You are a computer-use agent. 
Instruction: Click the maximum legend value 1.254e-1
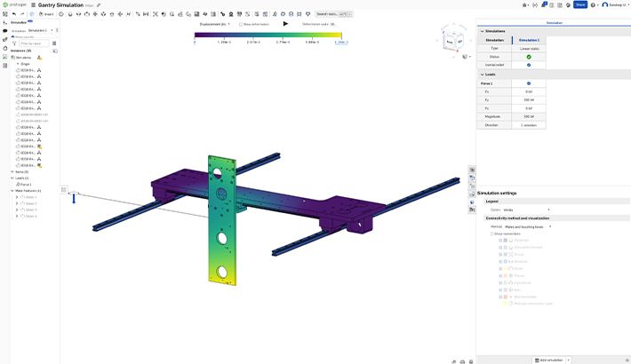point(341,42)
